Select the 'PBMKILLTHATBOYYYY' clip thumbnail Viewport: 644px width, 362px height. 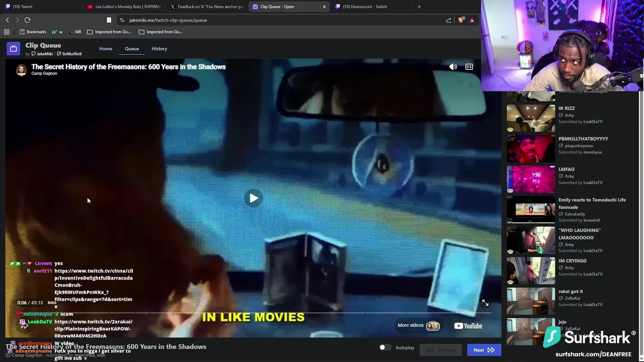(531, 148)
